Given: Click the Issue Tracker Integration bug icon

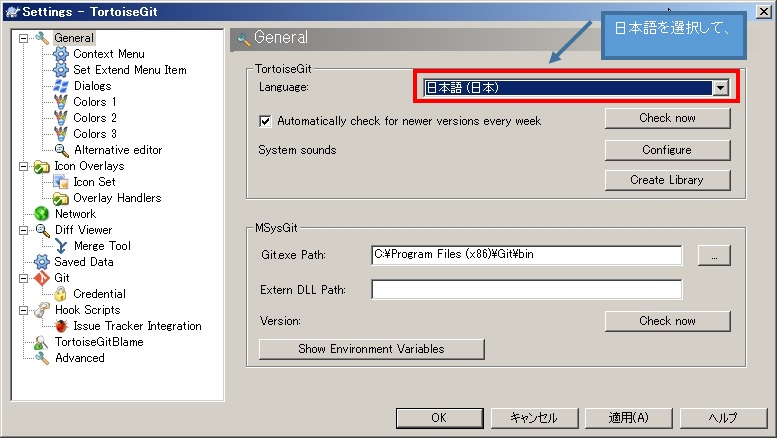Looking at the screenshot, I should [61, 326].
